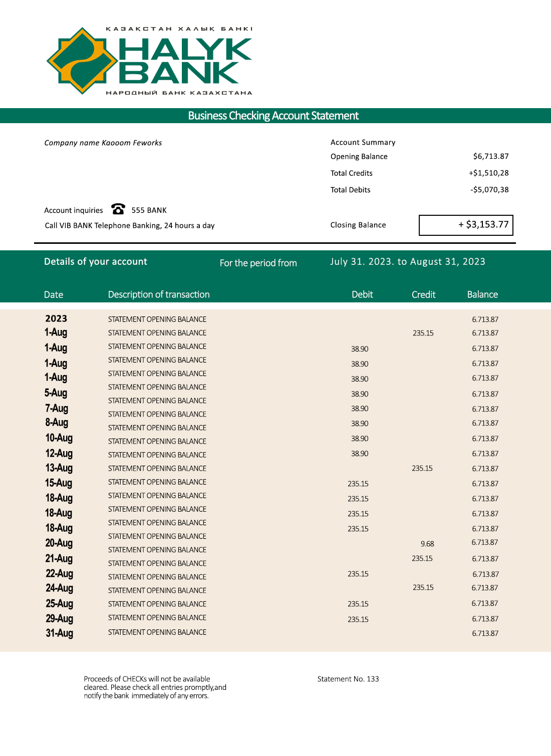Image resolution: width=551 pixels, height=756 pixels.
Task: Select the 31-Aug date row
Action: coord(60,633)
